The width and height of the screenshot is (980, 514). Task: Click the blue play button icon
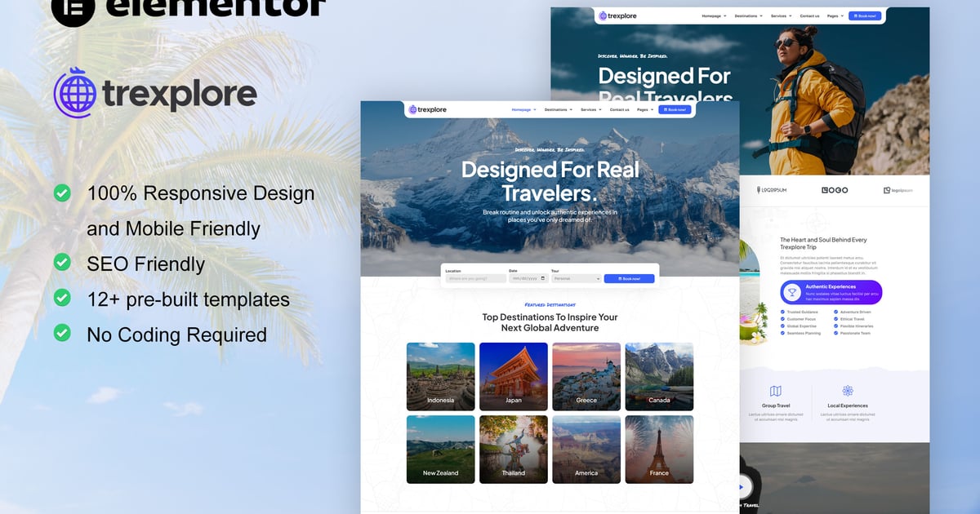(x=742, y=487)
